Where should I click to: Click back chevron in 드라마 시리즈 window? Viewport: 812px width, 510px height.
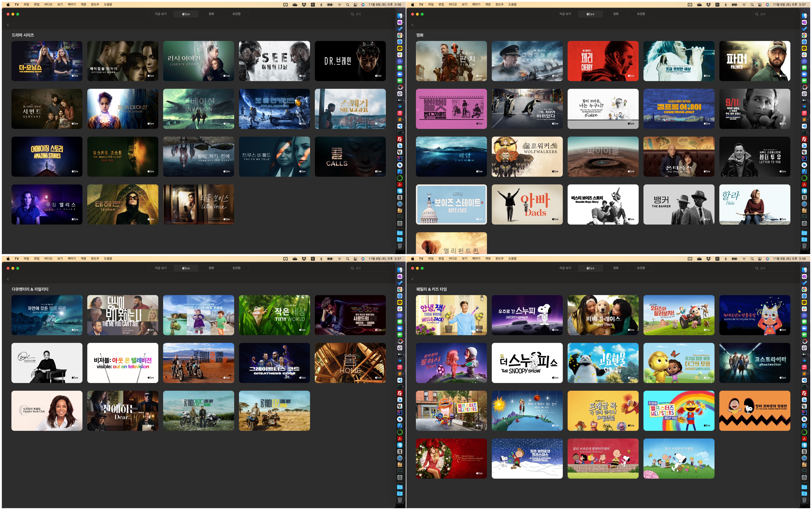click(8, 25)
